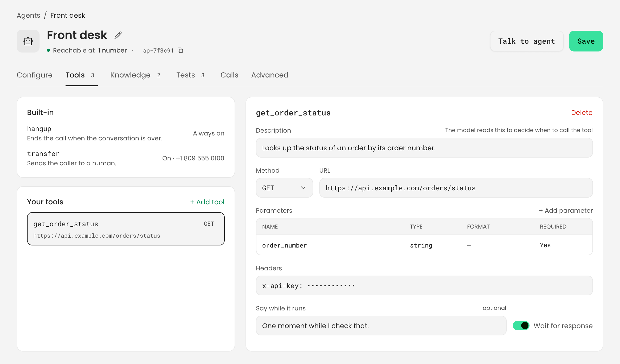This screenshot has width=620, height=364.
Task: Select get_order_status card in Your tools
Action: [x=126, y=229]
